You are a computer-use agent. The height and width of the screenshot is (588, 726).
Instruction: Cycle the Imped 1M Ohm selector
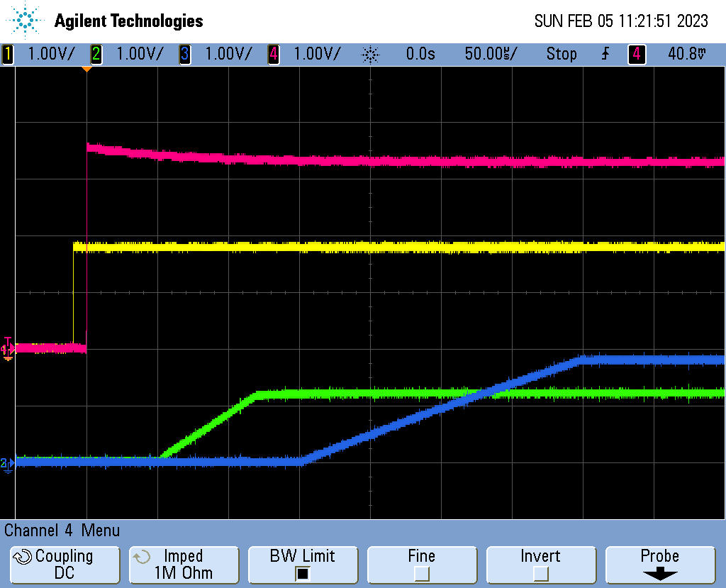[184, 565]
